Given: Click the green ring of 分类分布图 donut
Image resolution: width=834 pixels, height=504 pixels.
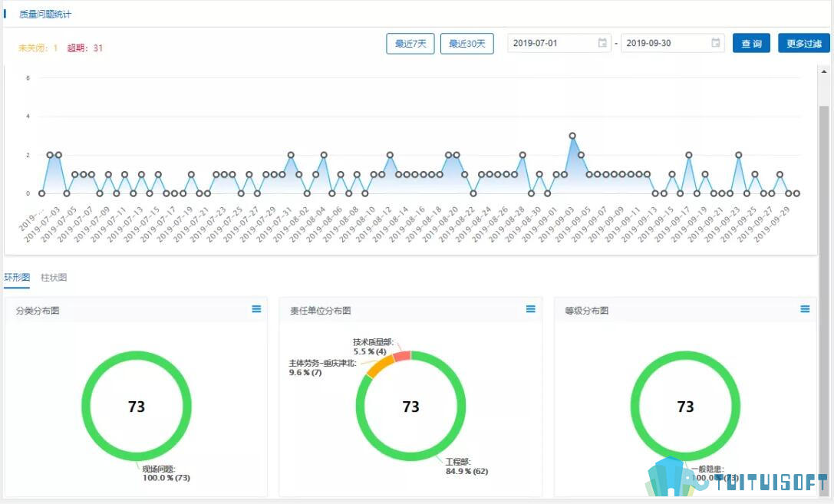Looking at the screenshot, I should 137,355.
